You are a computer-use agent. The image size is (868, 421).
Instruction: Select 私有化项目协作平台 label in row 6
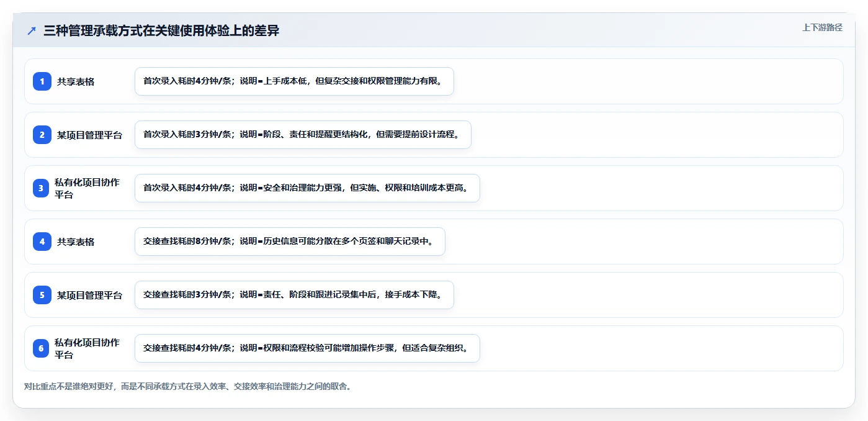(x=87, y=348)
